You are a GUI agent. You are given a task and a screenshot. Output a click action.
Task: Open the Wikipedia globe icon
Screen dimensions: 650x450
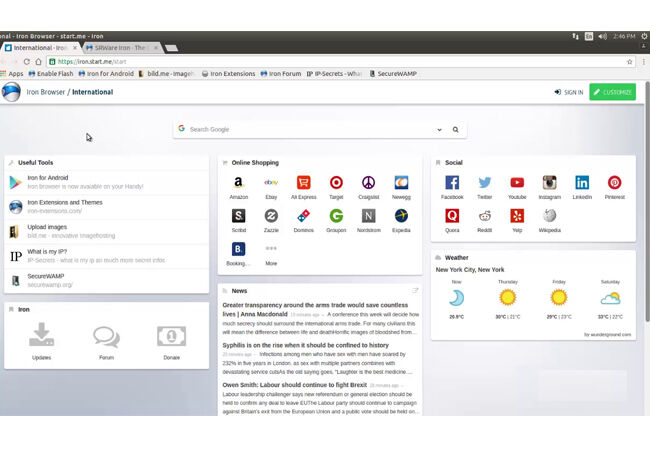pos(550,216)
